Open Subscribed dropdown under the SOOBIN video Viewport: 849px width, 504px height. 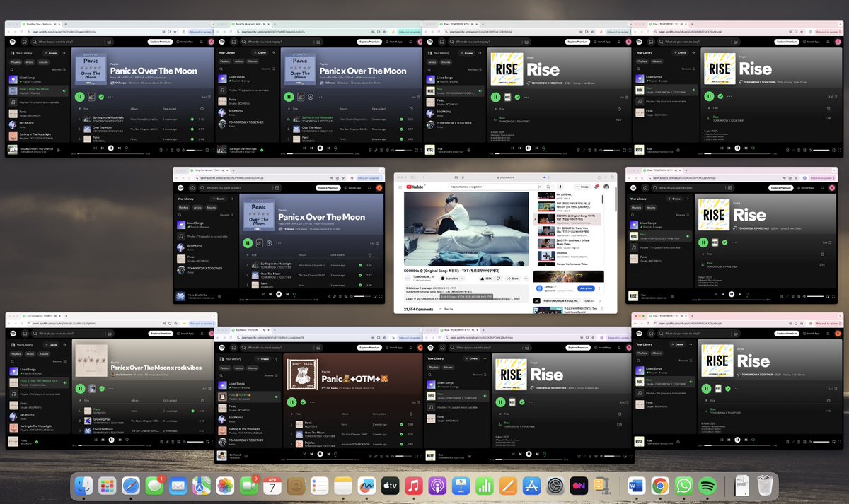(452, 279)
